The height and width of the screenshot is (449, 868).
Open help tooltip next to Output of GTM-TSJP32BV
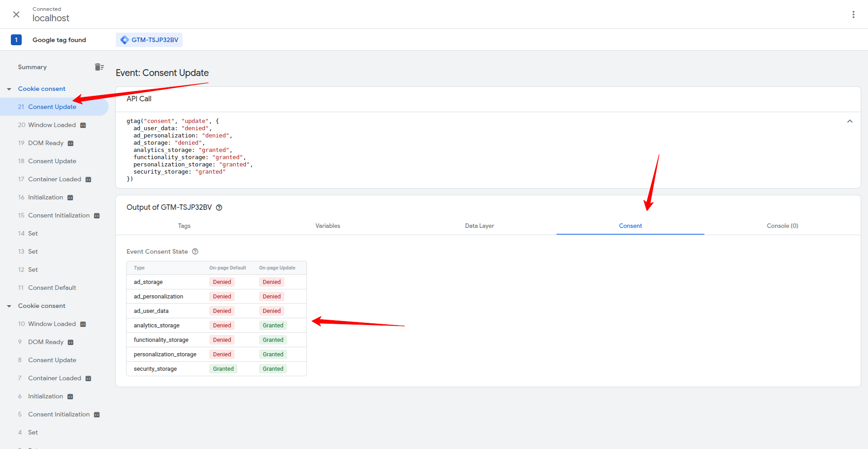[219, 208]
